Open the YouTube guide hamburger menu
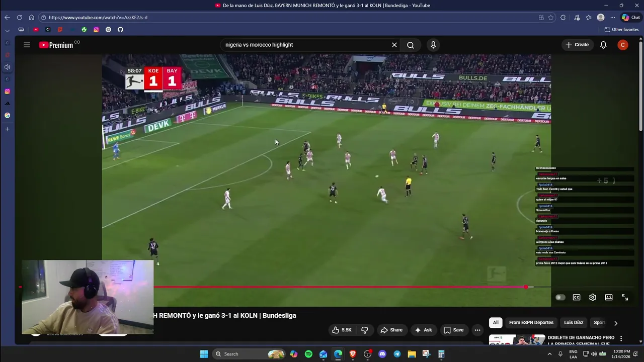 pyautogui.click(x=27, y=45)
